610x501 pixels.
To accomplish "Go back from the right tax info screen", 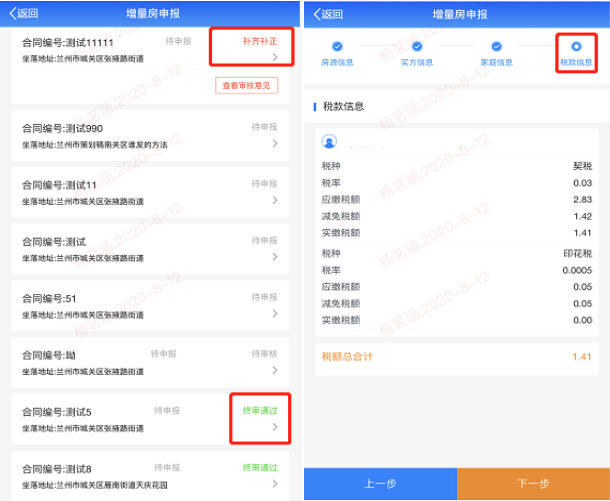I will point(328,14).
